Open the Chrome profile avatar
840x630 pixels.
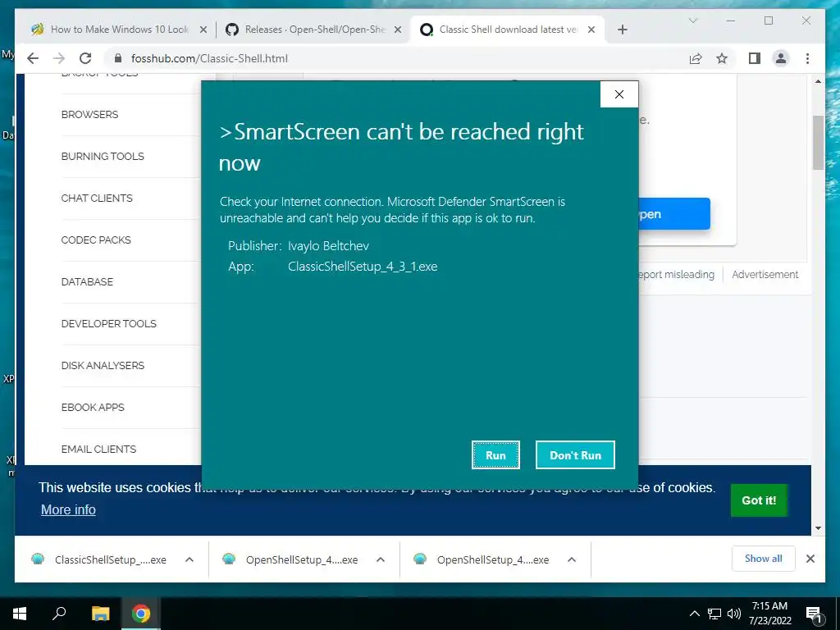(x=781, y=58)
